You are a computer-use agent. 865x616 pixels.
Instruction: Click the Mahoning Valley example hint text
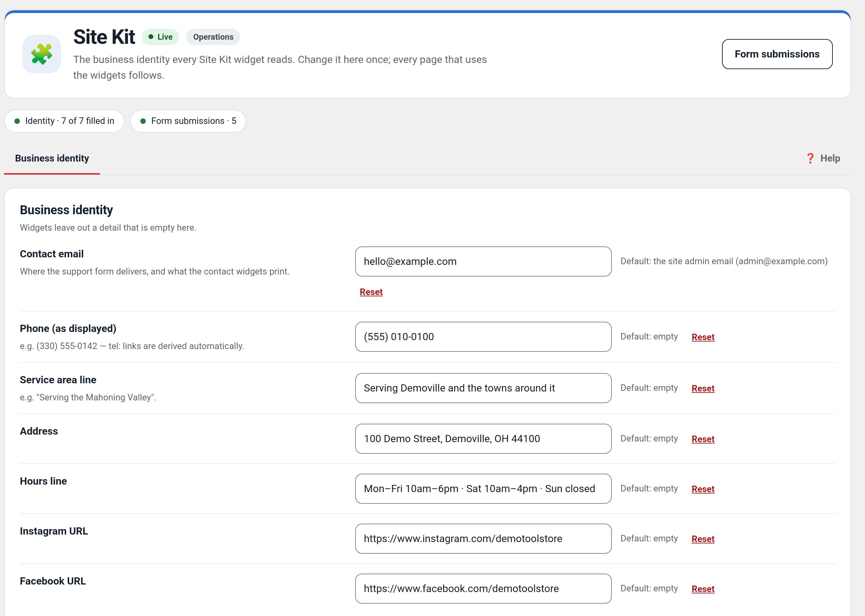88,397
